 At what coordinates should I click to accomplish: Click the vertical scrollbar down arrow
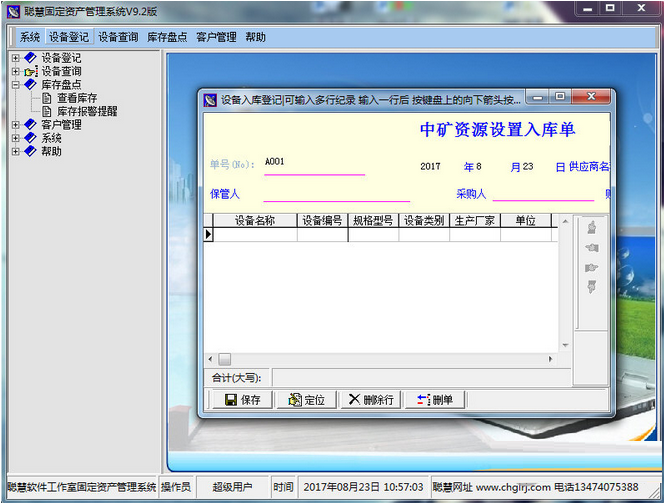(565, 345)
